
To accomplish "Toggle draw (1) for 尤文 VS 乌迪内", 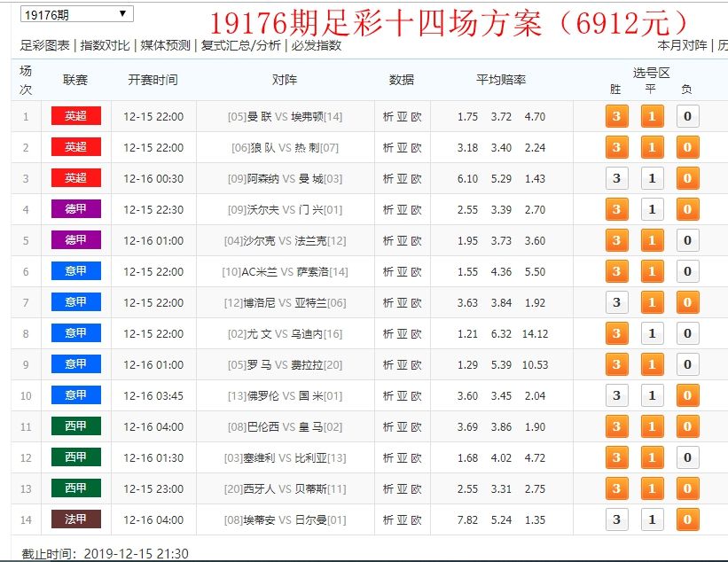I will click(652, 333).
